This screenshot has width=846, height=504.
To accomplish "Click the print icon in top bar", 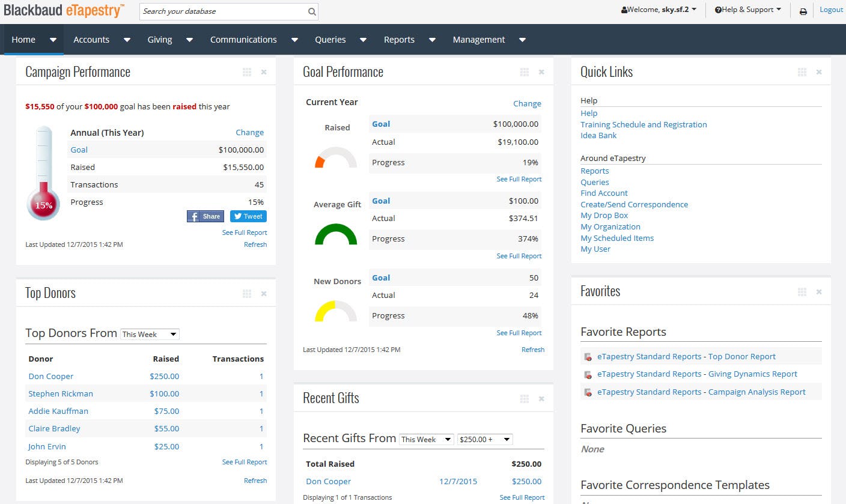I will 803,11.
